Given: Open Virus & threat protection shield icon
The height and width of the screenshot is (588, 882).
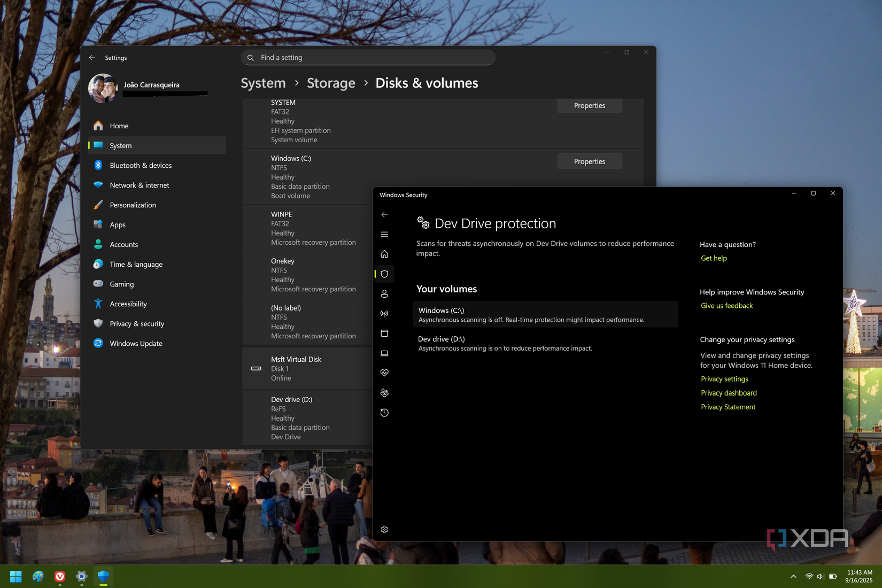Looking at the screenshot, I should tap(384, 274).
